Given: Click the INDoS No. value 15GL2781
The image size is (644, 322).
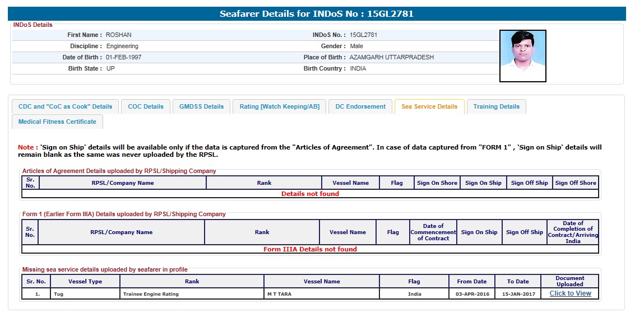Looking at the screenshot, I should click(363, 35).
